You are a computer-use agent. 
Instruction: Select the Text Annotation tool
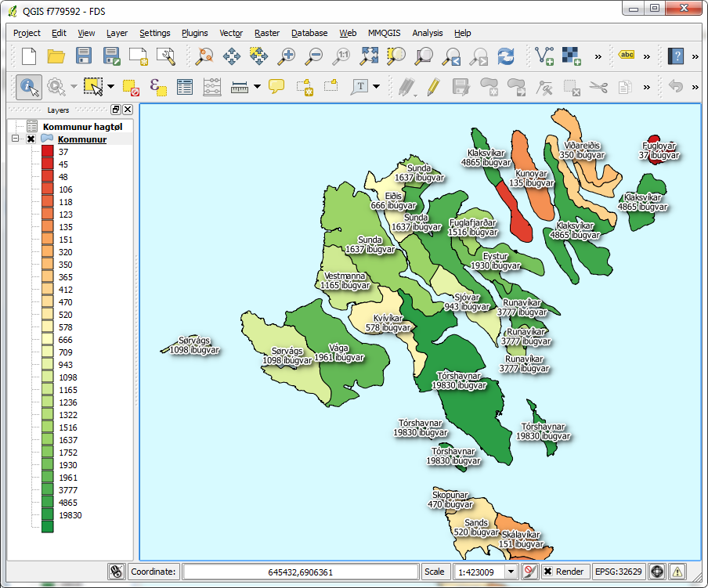click(x=359, y=87)
